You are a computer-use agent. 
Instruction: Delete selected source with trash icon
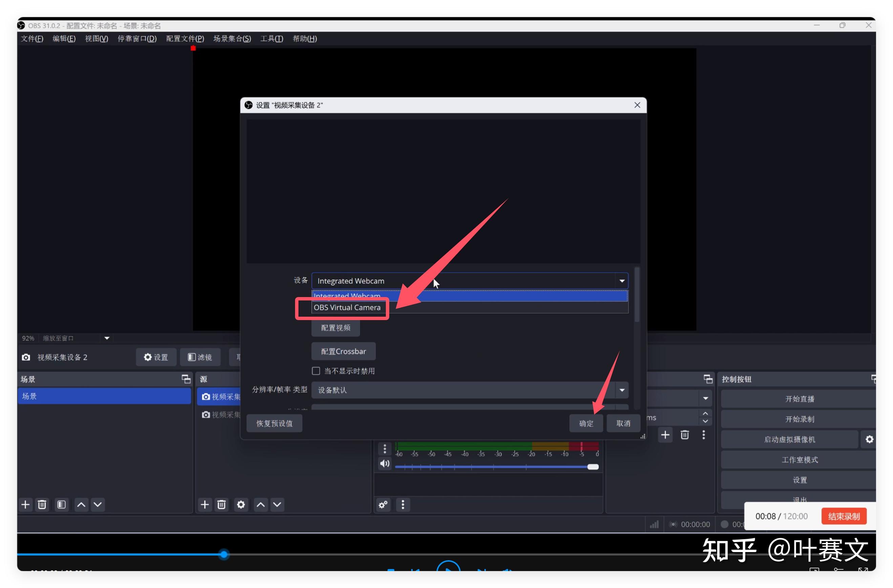click(221, 505)
